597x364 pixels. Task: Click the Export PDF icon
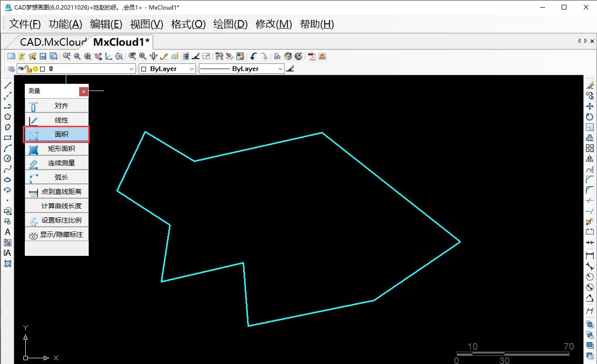click(312, 56)
